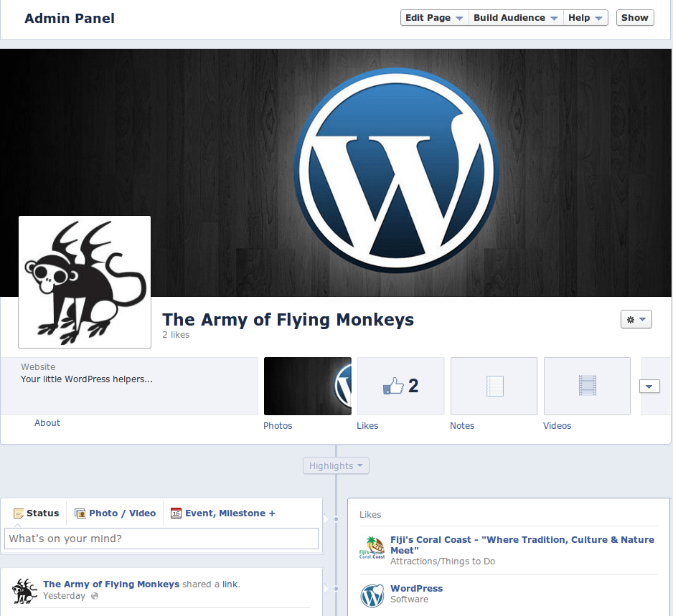Open the gear settings dropdown by page name
Screen dimensions: 673x616
pos(636,319)
